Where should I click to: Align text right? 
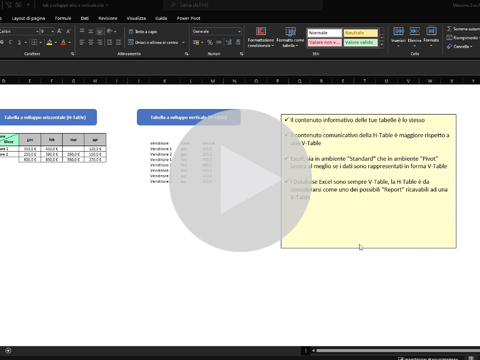[99, 42]
